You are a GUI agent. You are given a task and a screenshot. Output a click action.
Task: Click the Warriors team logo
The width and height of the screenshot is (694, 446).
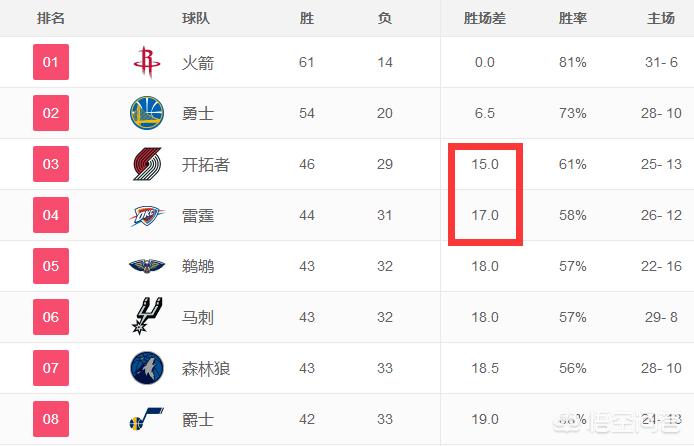pyautogui.click(x=146, y=114)
